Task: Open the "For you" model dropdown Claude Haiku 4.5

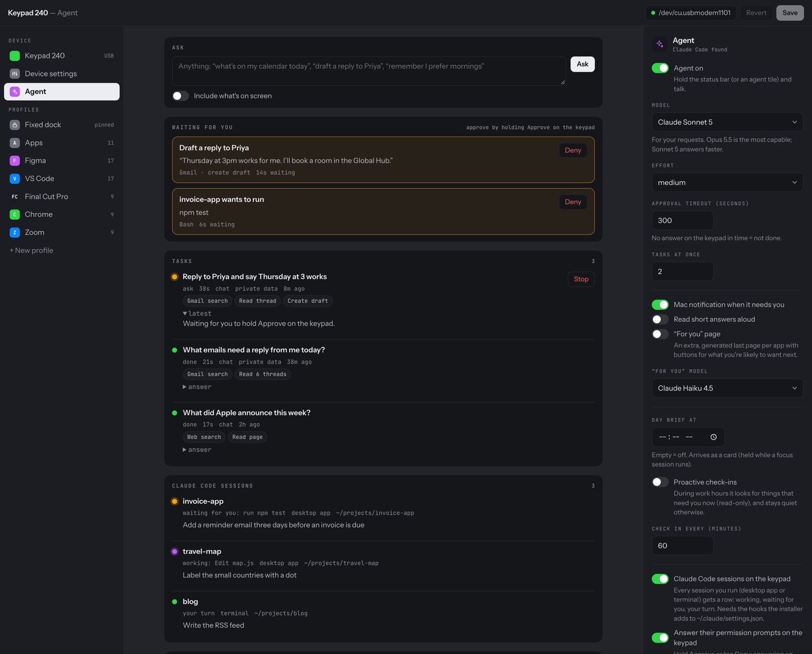Action: [727, 388]
